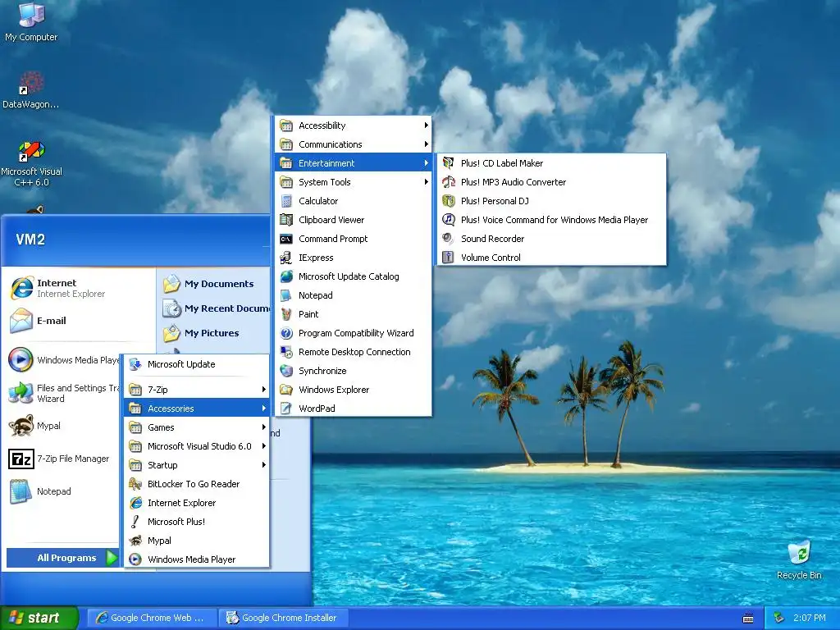Open pinned Internet Explorer entry

80,288
